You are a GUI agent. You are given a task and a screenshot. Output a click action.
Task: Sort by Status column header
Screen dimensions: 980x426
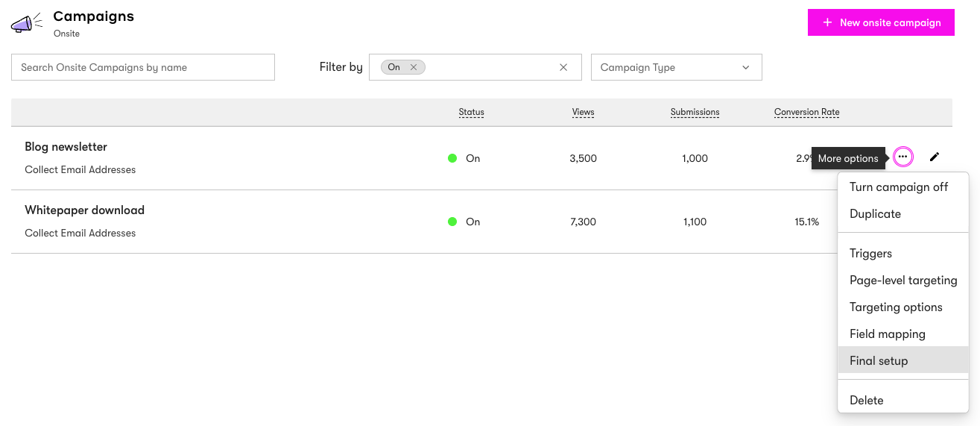click(471, 112)
